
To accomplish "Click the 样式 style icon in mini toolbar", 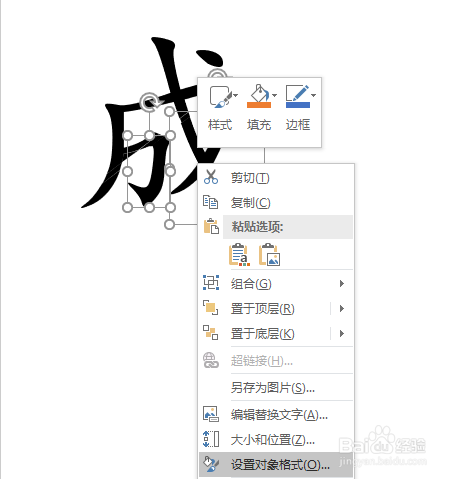I will coord(220,97).
